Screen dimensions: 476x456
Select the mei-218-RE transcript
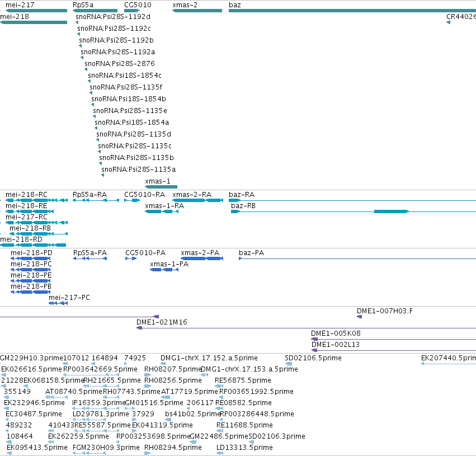(30, 211)
